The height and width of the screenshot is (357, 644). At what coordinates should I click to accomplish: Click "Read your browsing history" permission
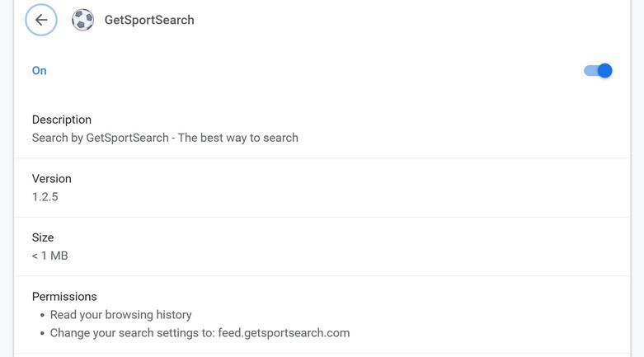coord(121,315)
